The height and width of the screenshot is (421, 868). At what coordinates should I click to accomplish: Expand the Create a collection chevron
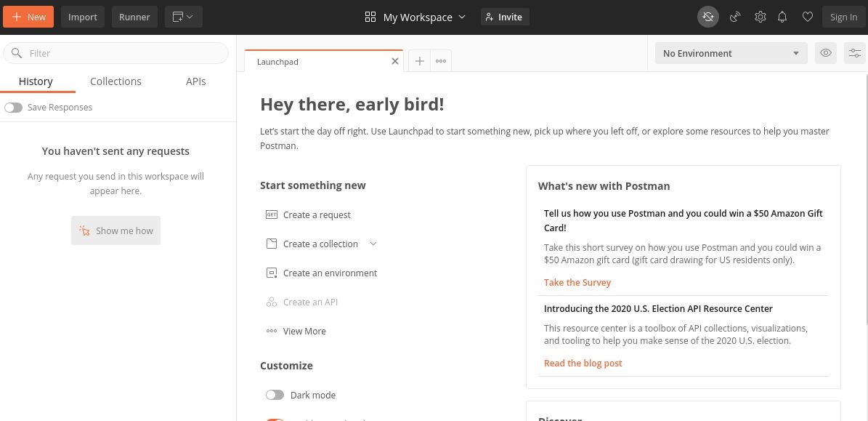click(x=373, y=244)
